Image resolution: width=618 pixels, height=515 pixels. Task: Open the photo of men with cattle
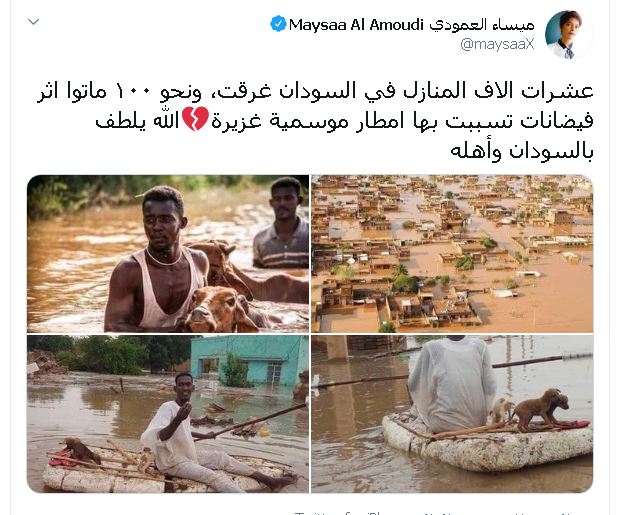[x=168, y=254]
